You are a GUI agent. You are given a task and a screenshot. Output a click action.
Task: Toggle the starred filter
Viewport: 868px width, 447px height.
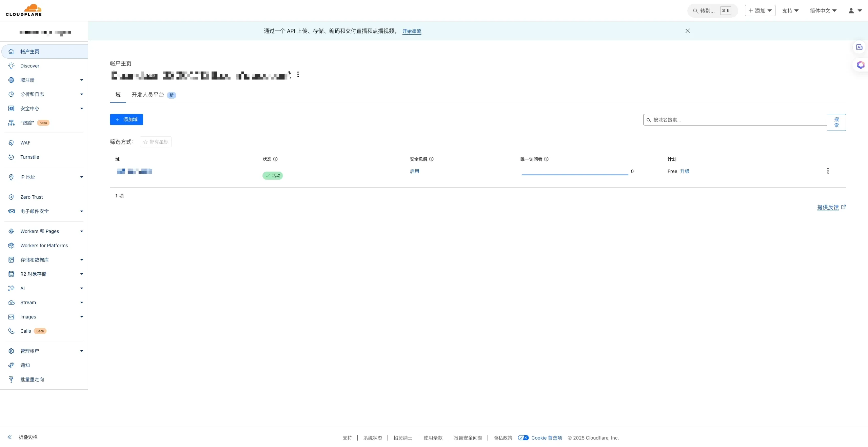tap(156, 142)
